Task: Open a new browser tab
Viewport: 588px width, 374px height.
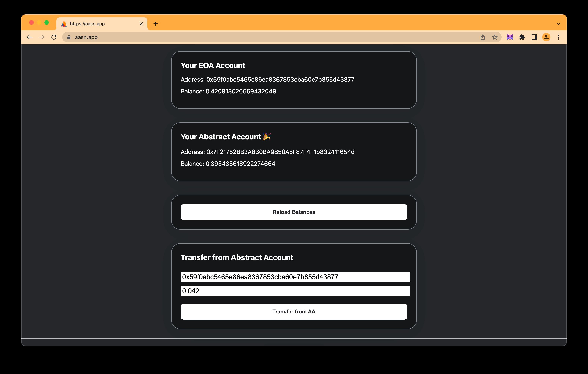Action: 156,24
